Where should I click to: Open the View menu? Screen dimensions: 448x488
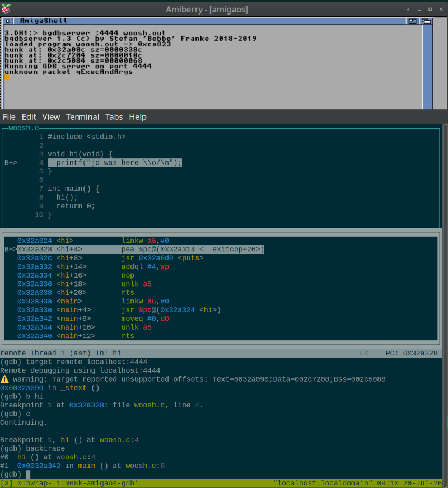(x=51, y=117)
